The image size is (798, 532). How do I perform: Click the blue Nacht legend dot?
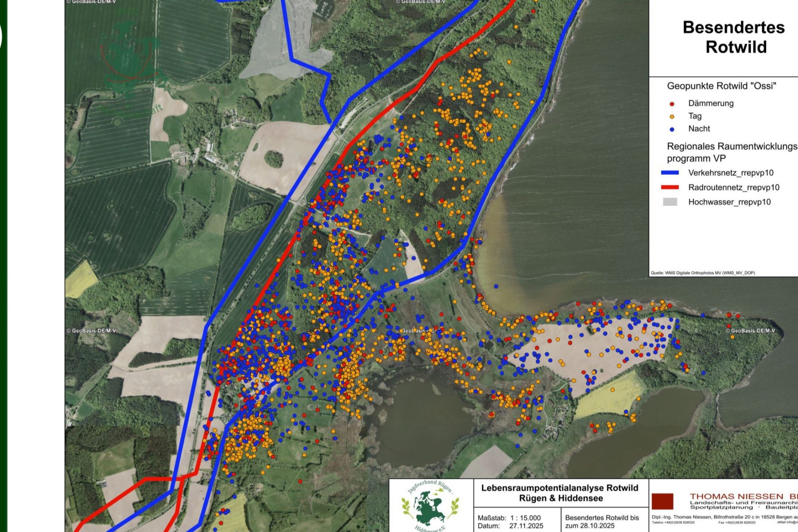tap(672, 129)
